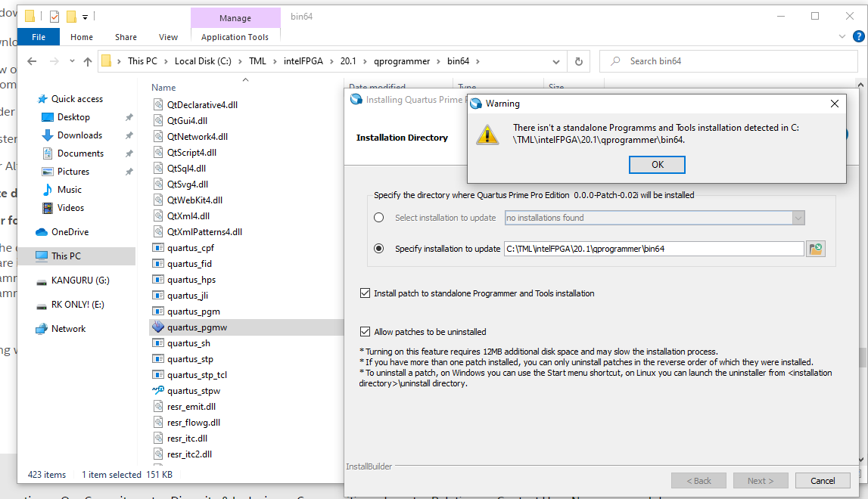Toggle 'Allow patches to be uninstalled' checkbox
868x499 pixels.
365,331
